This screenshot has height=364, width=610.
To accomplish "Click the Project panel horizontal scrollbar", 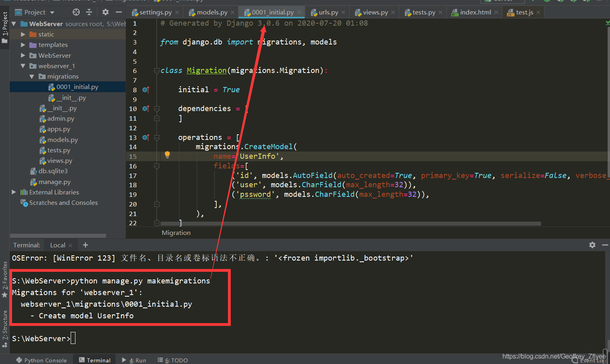I will click(x=58, y=236).
